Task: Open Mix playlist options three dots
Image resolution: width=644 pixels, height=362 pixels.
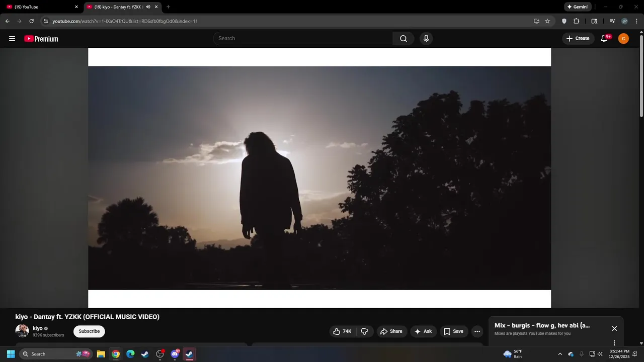Action: pos(614,343)
